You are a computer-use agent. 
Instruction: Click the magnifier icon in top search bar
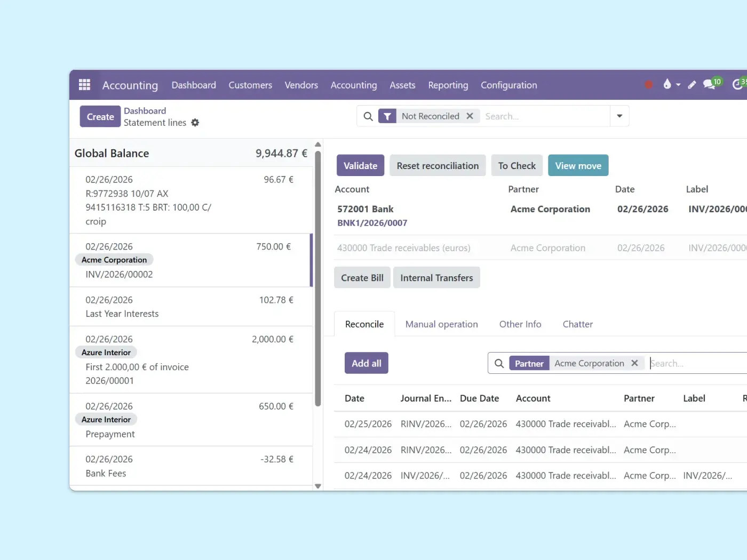pos(368,116)
